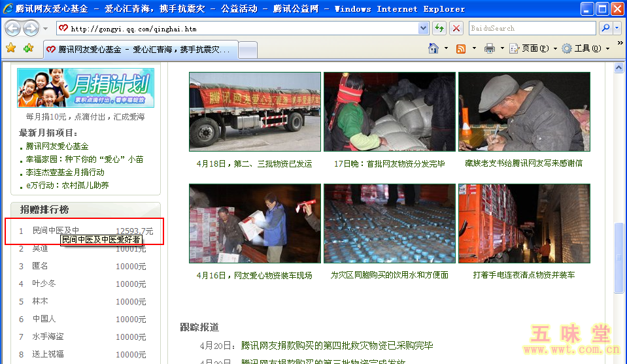Click the 月捐计划 banner image

(86, 88)
